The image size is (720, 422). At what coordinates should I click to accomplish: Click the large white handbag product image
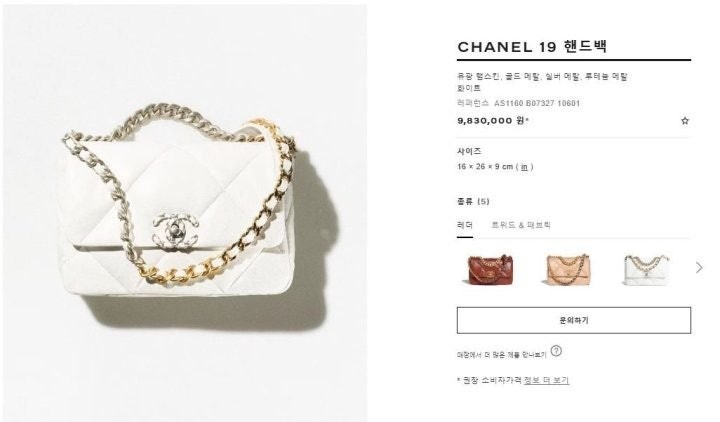(x=185, y=213)
